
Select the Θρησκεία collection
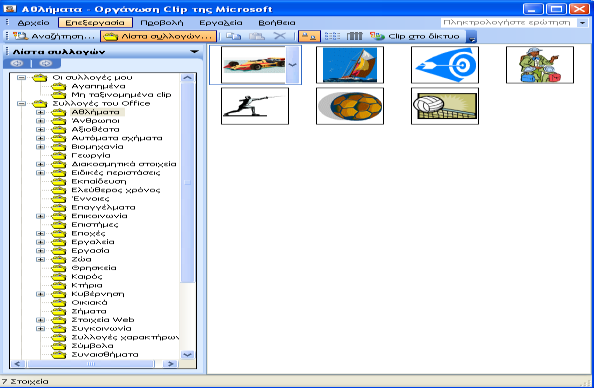click(94, 268)
